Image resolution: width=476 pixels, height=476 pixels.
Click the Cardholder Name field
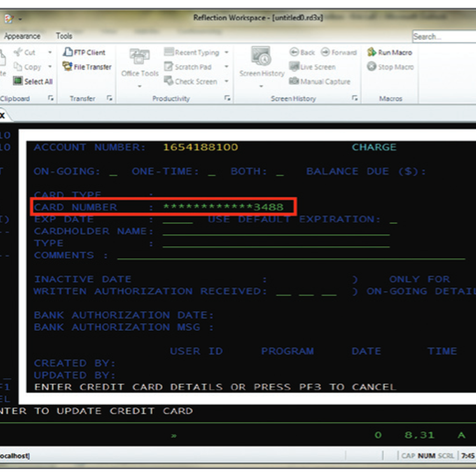pos(276,231)
